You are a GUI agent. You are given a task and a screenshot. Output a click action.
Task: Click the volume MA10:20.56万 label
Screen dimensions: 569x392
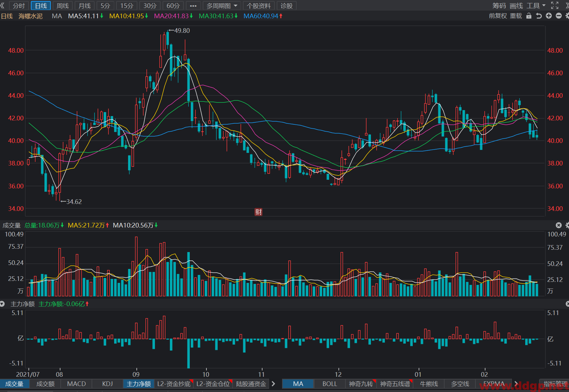[135, 225]
